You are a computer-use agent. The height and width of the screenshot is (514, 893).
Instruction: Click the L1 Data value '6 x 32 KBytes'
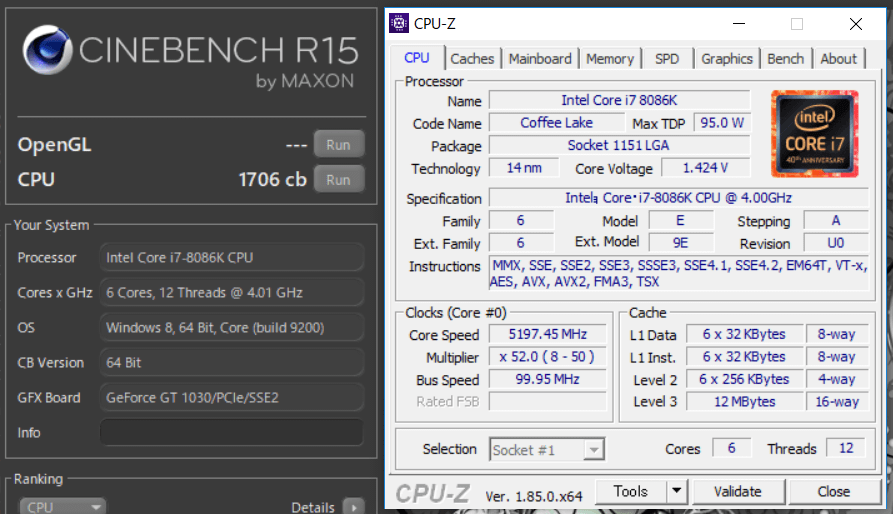[x=744, y=334]
